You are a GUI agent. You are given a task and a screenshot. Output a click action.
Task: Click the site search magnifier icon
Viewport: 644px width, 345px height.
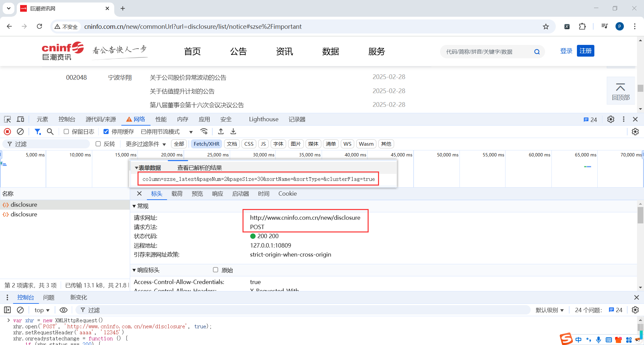[x=537, y=52]
